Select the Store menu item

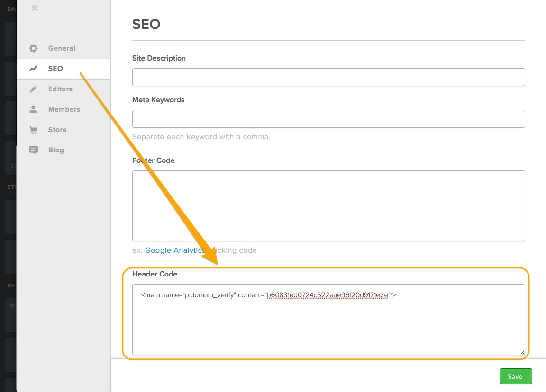click(57, 129)
